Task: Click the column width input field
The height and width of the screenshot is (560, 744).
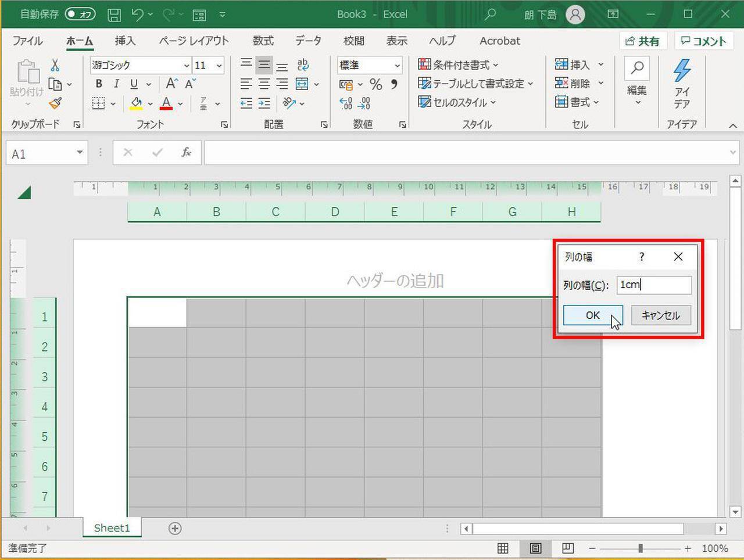Action: [654, 285]
